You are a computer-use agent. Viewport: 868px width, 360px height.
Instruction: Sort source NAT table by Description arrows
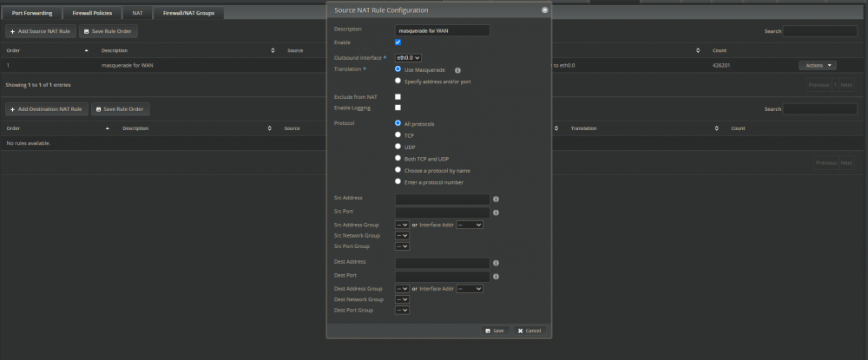click(x=273, y=50)
